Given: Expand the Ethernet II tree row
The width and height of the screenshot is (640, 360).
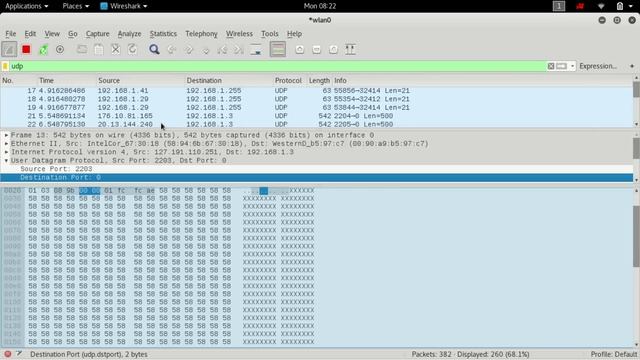Looking at the screenshot, I should tap(7, 144).
